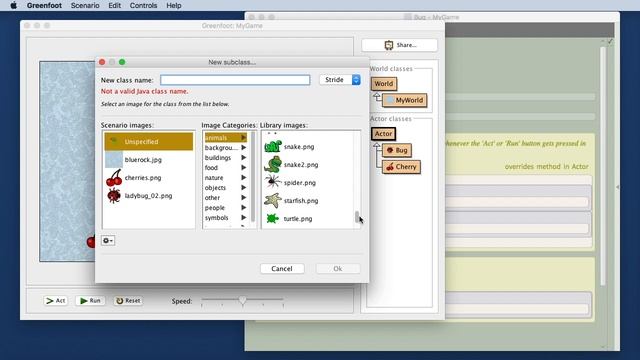The height and width of the screenshot is (360, 640).
Task: Select the starfish.png library image icon
Action: tap(273, 200)
